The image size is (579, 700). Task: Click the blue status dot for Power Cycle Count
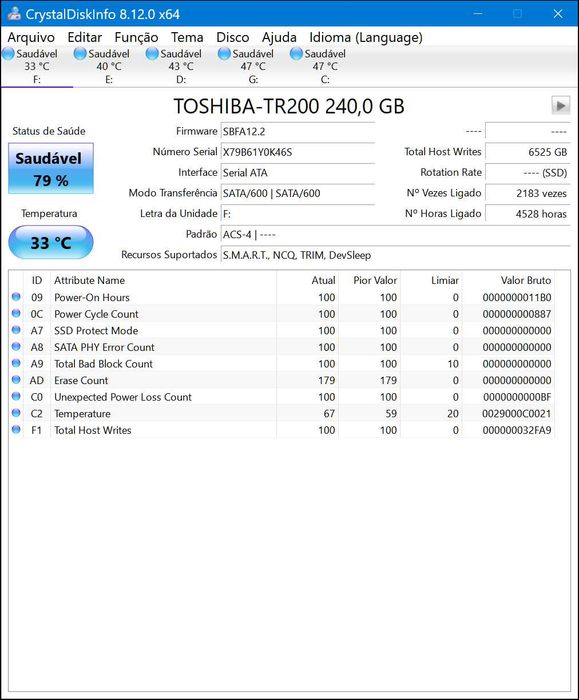tap(16, 313)
